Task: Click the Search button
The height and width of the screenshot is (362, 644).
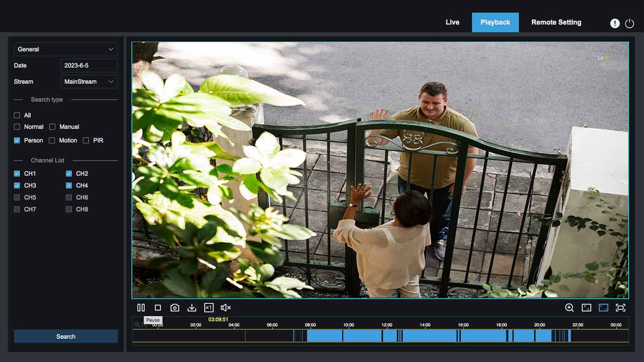Action: coord(66,337)
